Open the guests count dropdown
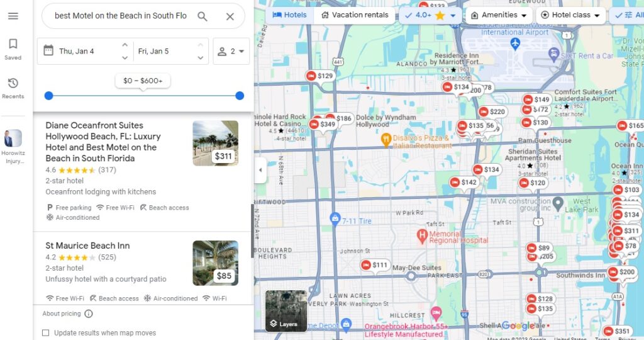Viewport: 644px width, 340px height. pyautogui.click(x=231, y=52)
